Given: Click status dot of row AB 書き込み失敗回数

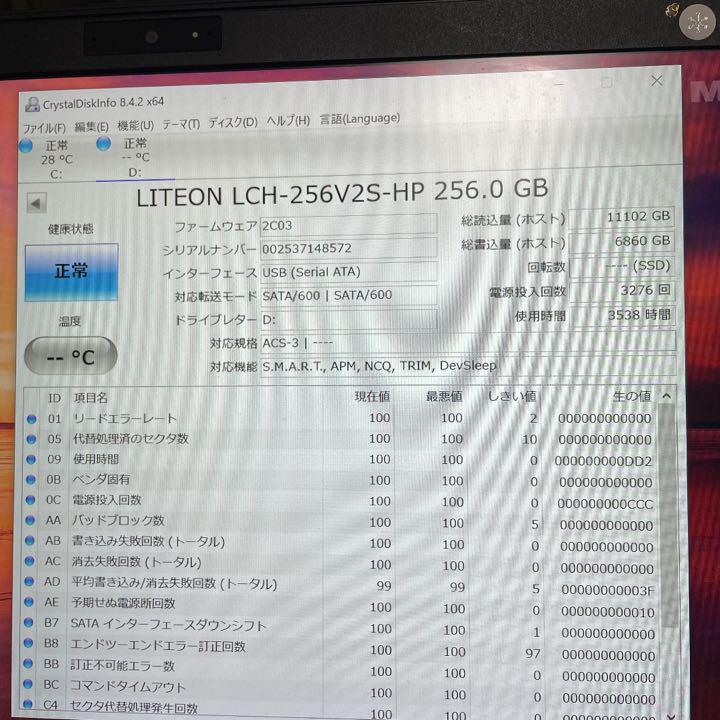Looking at the screenshot, I should (x=30, y=540).
